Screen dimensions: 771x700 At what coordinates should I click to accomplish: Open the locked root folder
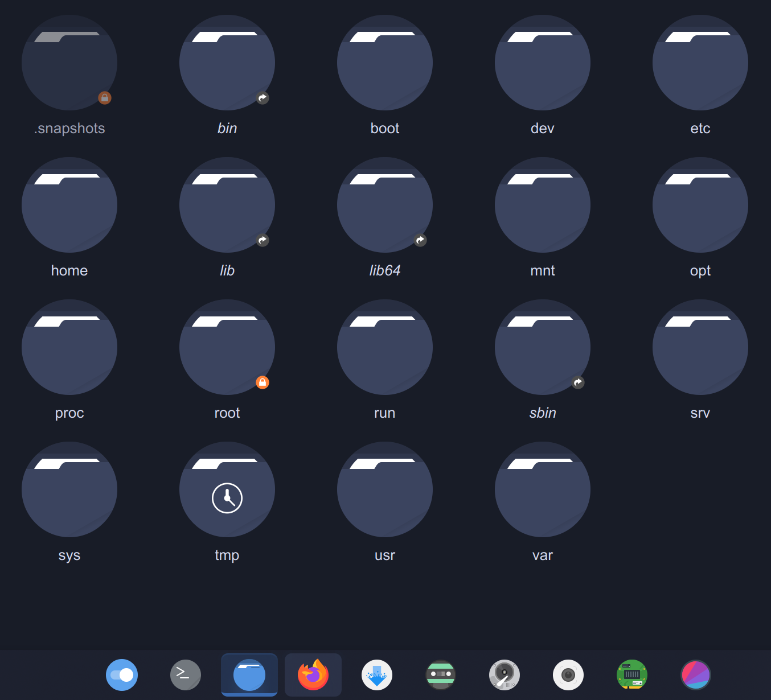pos(227,347)
